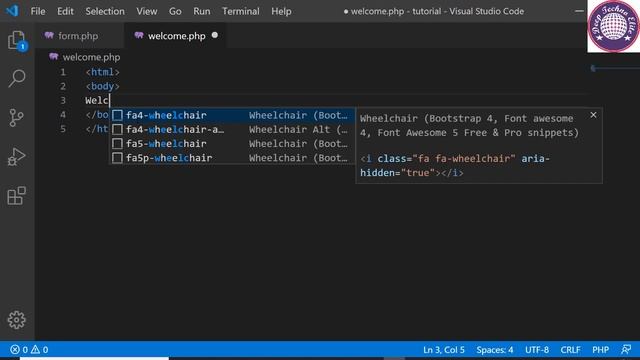Click the PHP icon in breadcrumb
Image resolution: width=640 pixels, height=360 pixels.
coord(53,57)
